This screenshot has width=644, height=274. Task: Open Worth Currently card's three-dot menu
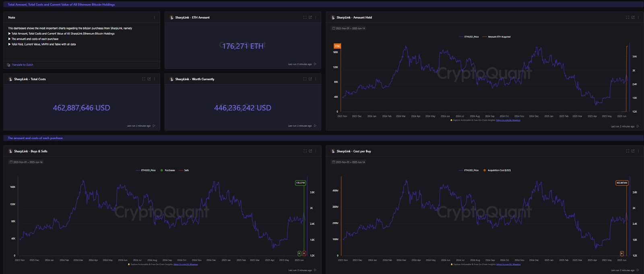[316, 79]
